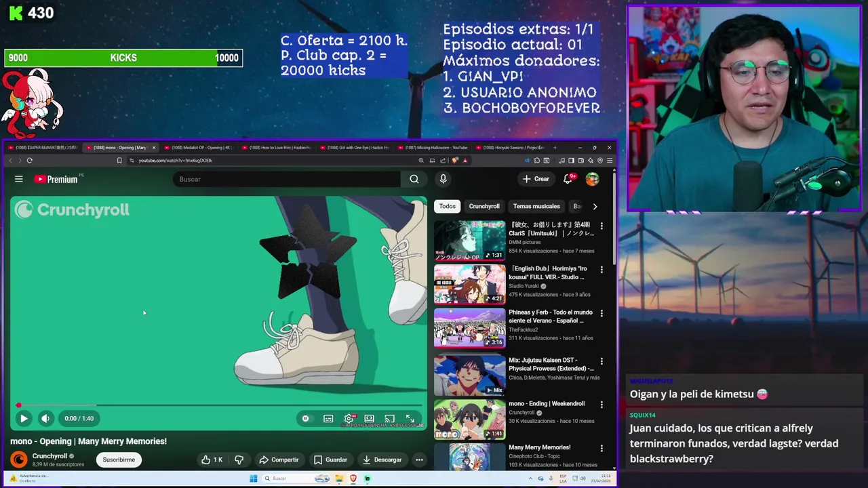Open options menu for Jujutsu Kaisen mix
This screenshot has height=488, width=868.
(x=601, y=361)
